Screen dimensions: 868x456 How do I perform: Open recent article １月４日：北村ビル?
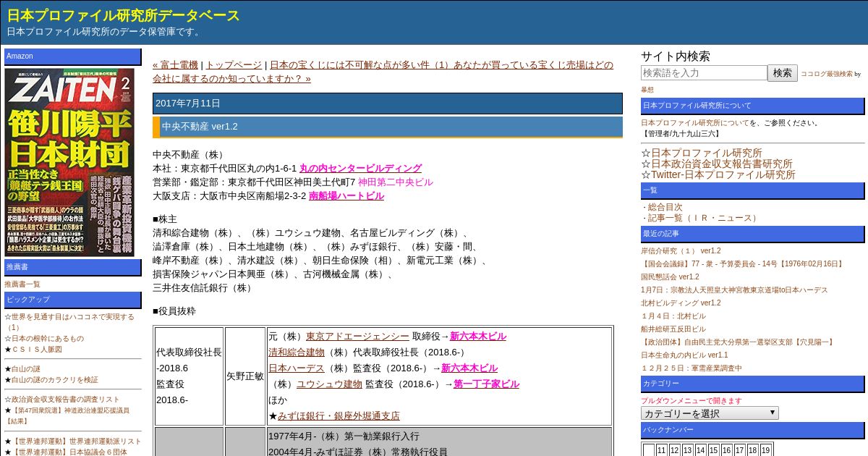(x=673, y=316)
